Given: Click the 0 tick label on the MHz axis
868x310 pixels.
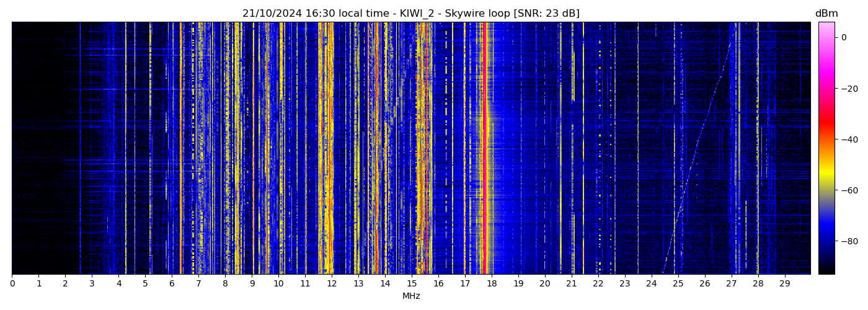Looking at the screenshot, I should [12, 284].
